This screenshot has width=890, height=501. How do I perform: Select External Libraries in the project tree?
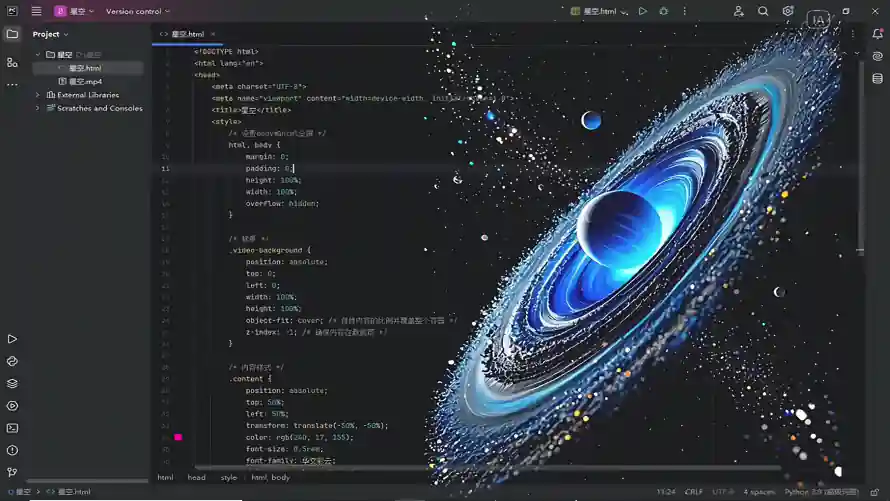tap(88, 95)
